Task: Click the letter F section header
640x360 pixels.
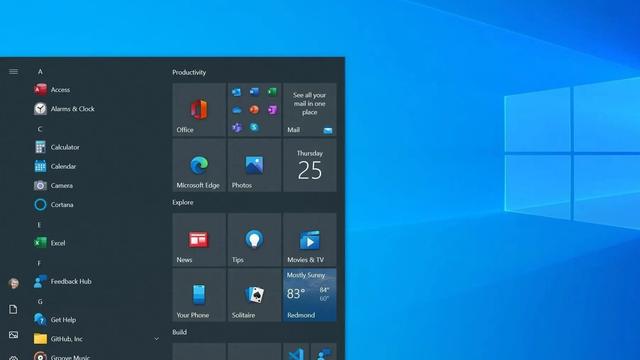Action: [39, 263]
